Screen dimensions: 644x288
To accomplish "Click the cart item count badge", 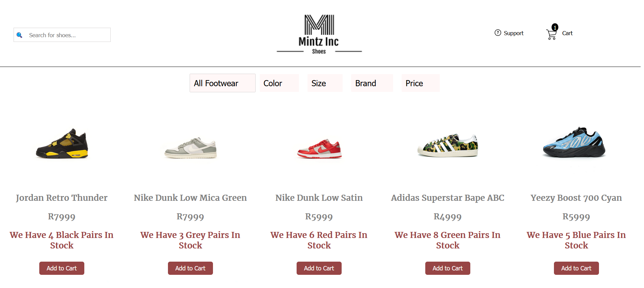I will pyautogui.click(x=555, y=27).
